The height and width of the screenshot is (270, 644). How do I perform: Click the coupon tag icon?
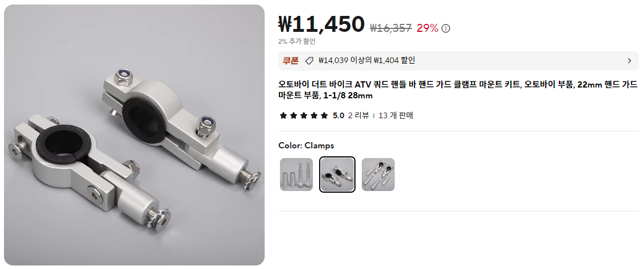point(310,61)
